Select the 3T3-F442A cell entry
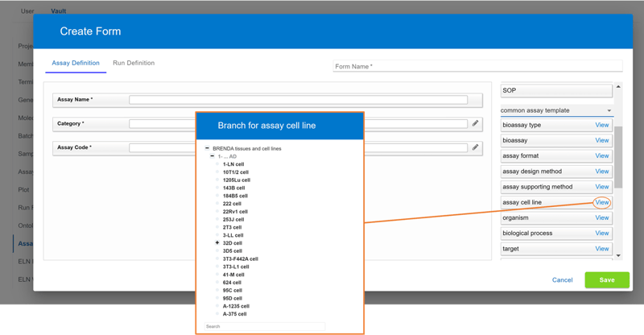The height and width of the screenshot is (335, 644). (x=240, y=258)
